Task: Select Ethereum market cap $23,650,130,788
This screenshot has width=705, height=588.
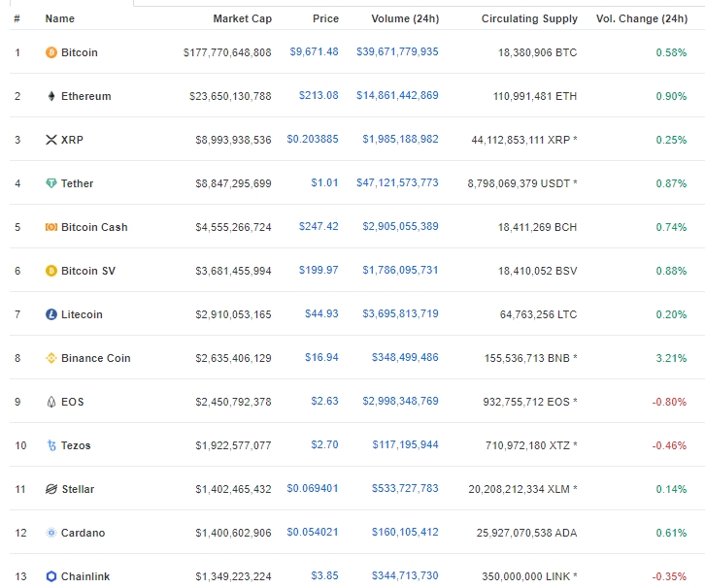Action: (x=230, y=96)
